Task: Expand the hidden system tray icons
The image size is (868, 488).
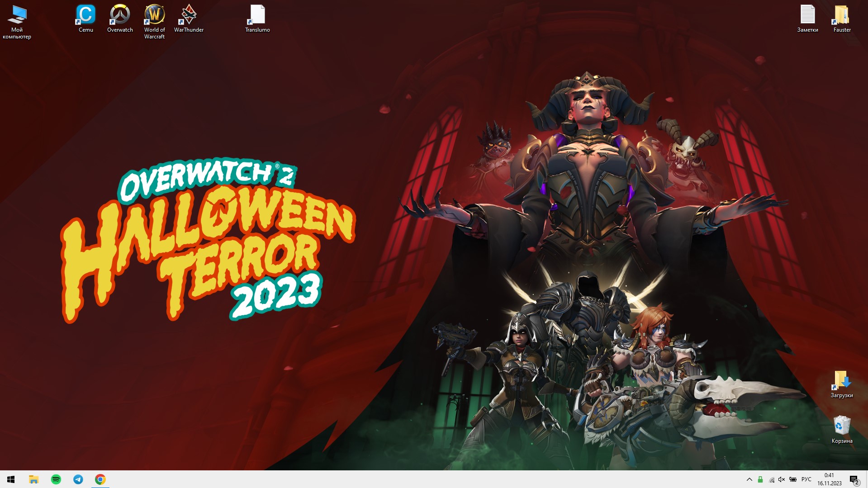Action: tap(749, 479)
